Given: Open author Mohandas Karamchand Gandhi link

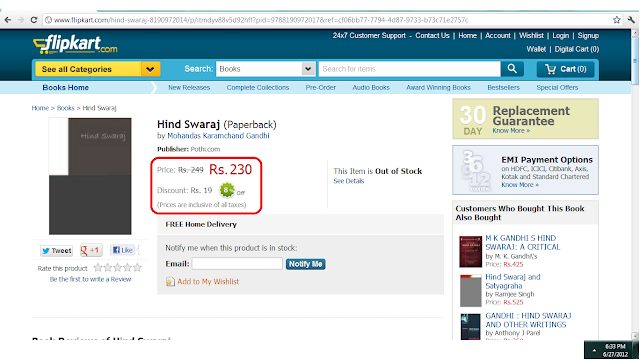Looking at the screenshot, I should 218,136.
